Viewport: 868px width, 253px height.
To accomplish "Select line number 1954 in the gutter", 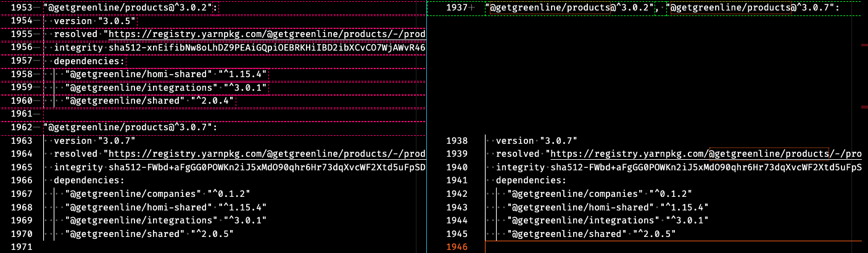I will pos(22,21).
